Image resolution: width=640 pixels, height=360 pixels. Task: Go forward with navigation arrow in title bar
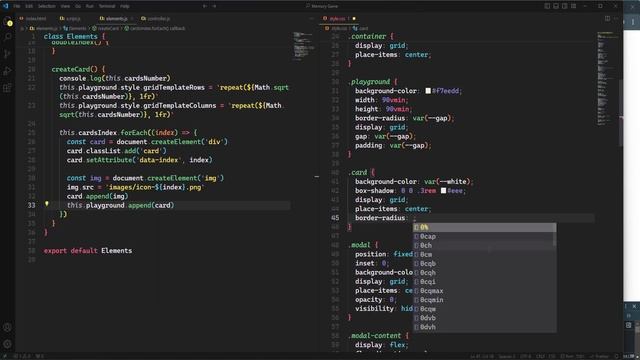[x=214, y=6]
